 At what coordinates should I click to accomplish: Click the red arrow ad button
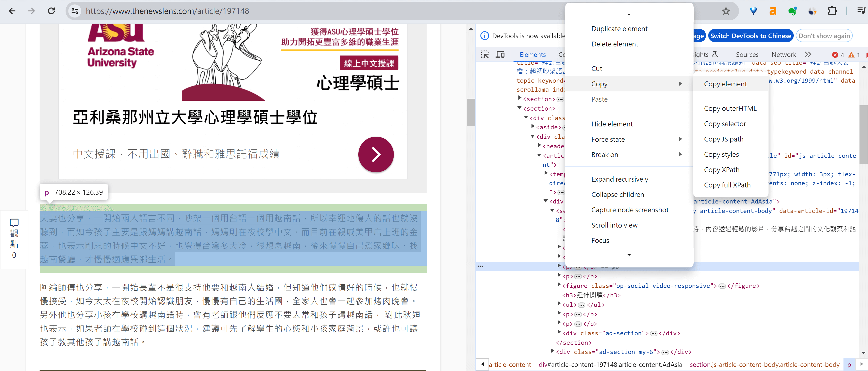(x=376, y=154)
